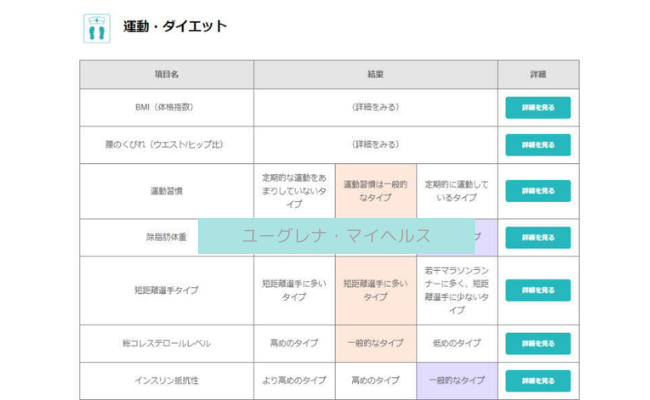Open details for 総コレステロールレベル row
This screenshot has width=650, height=400.
(538, 344)
